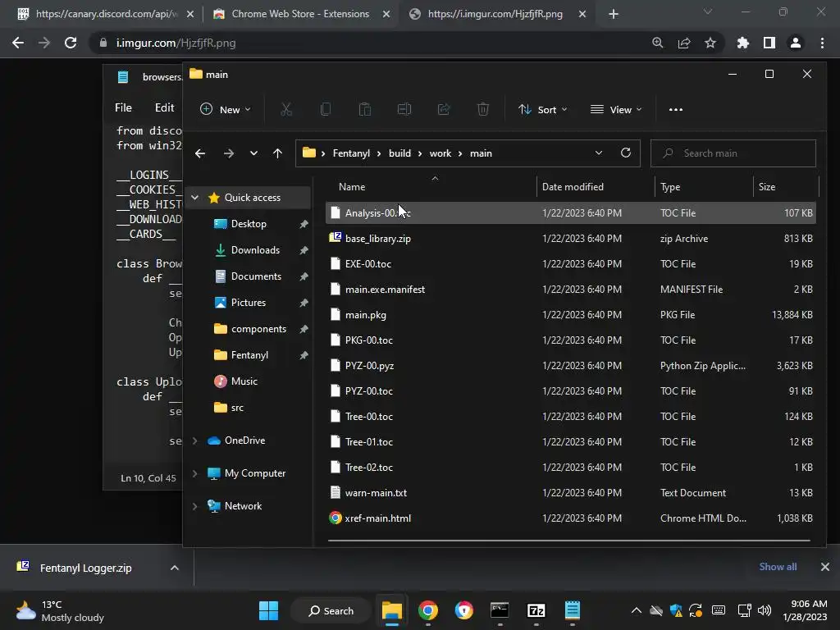The image size is (840, 630).
Task: Open Fentanyl Logger.zip download options chevron
Action: [x=175, y=568]
